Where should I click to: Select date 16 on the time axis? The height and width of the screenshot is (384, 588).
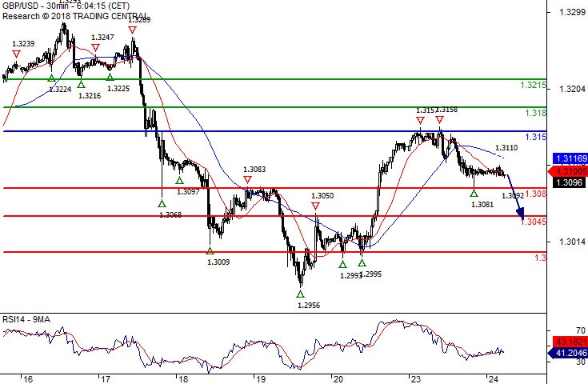tap(28, 379)
